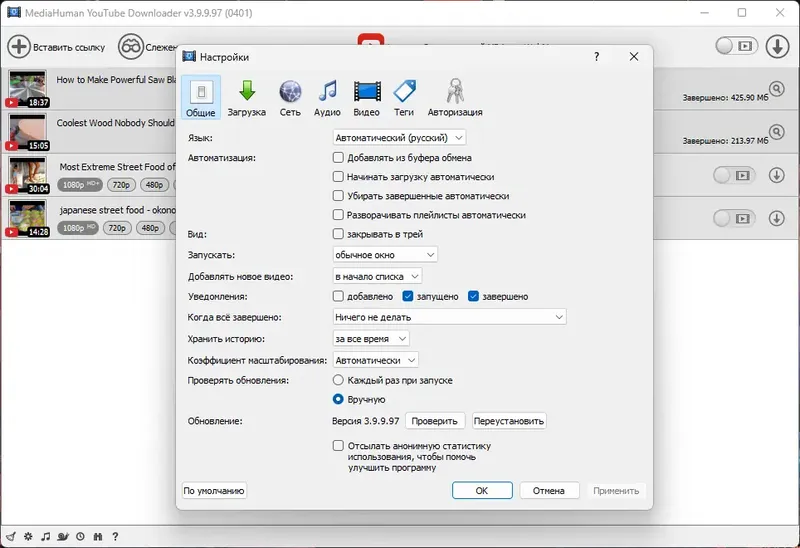Viewport: 800px width, 548px height.
Task: Confirm settings with OK button
Action: tap(482, 490)
